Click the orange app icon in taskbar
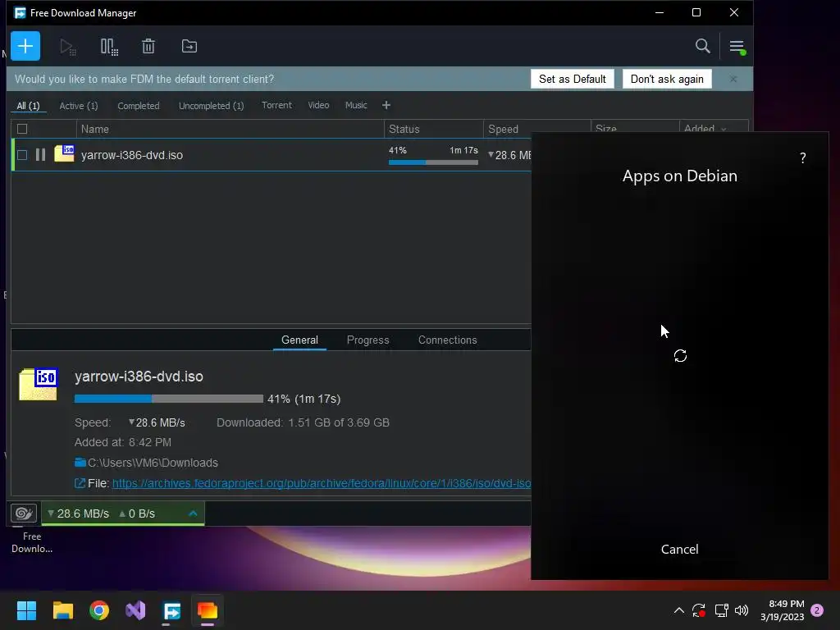This screenshot has width=840, height=630. [208, 610]
